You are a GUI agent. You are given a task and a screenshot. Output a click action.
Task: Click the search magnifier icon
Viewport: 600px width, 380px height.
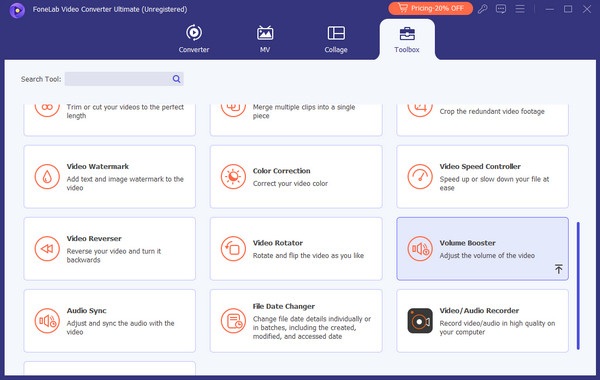176,79
